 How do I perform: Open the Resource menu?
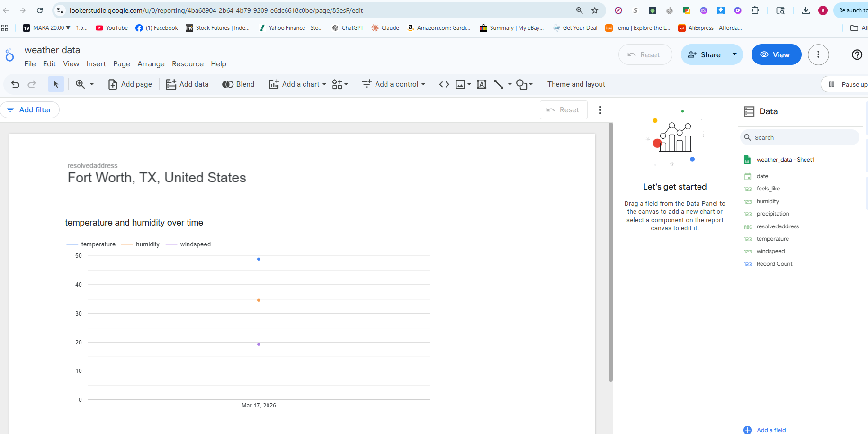(x=188, y=64)
